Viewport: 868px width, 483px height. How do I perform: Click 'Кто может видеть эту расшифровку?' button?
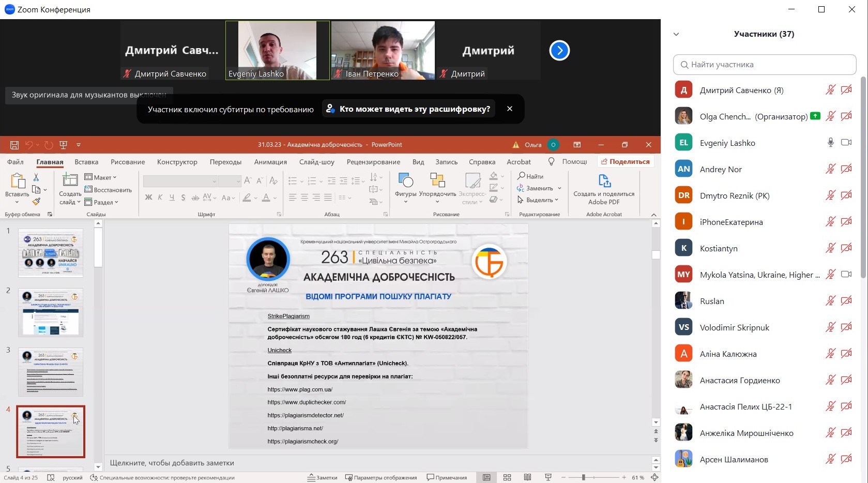pyautogui.click(x=408, y=109)
